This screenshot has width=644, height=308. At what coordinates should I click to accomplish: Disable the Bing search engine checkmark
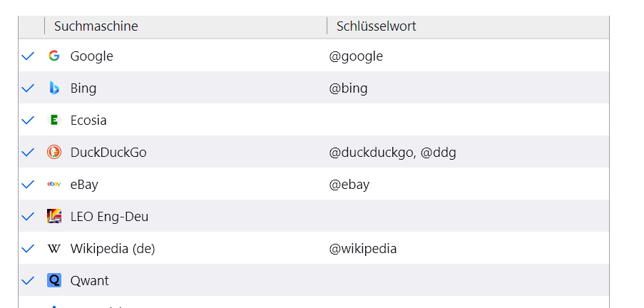point(29,88)
